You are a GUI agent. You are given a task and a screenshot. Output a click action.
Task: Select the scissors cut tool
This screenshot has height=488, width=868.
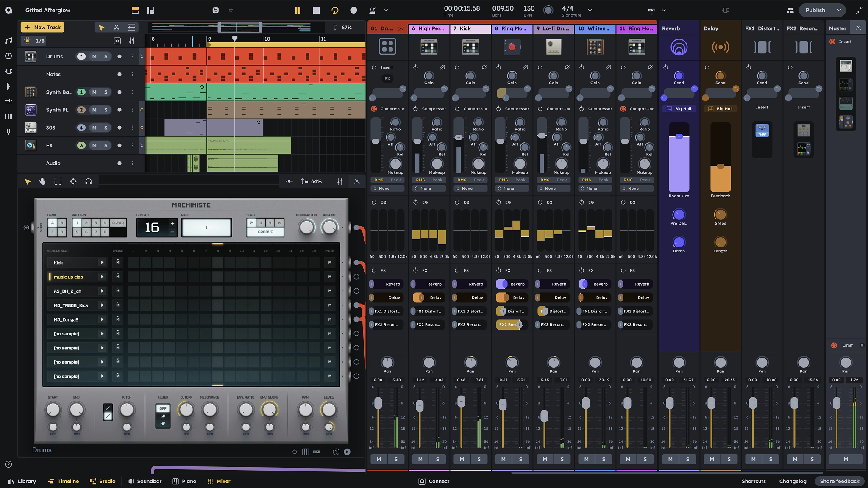tap(117, 28)
